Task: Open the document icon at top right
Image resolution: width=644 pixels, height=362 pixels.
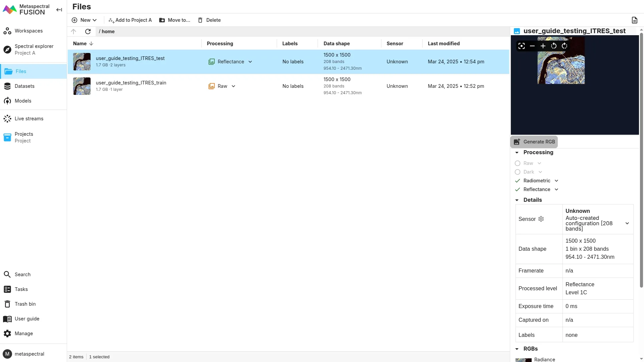Action: point(634,20)
